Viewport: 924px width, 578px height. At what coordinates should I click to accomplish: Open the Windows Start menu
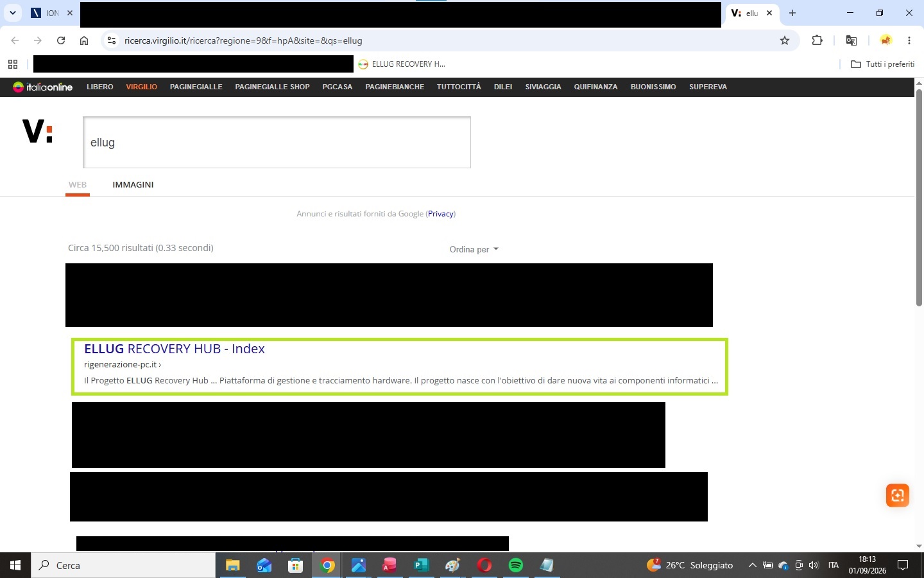point(15,565)
